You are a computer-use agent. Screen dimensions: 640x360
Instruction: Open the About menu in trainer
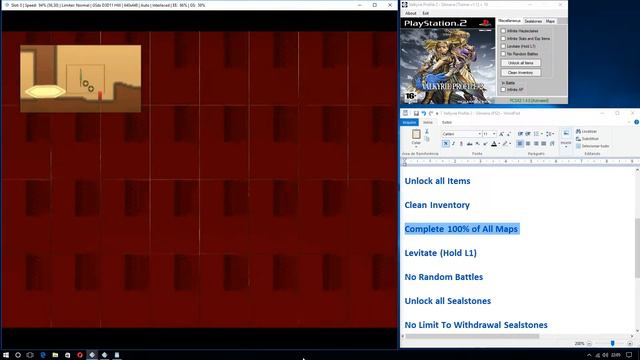tap(411, 13)
